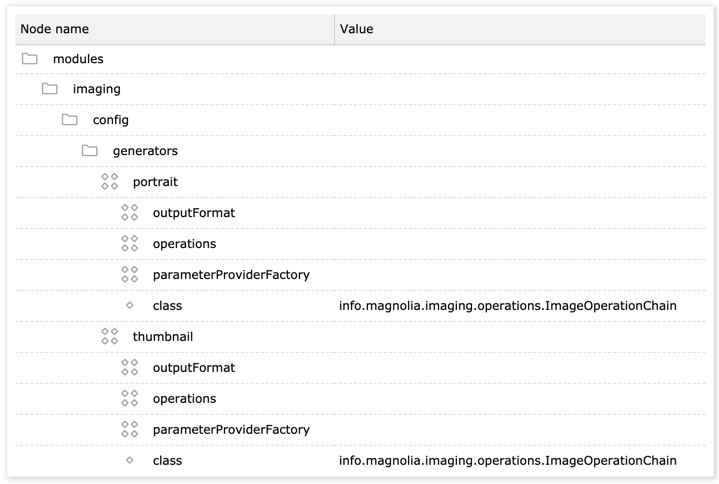Click the operations node icon under thumbnail
Viewport: 719px width, 484px height.
click(x=130, y=398)
